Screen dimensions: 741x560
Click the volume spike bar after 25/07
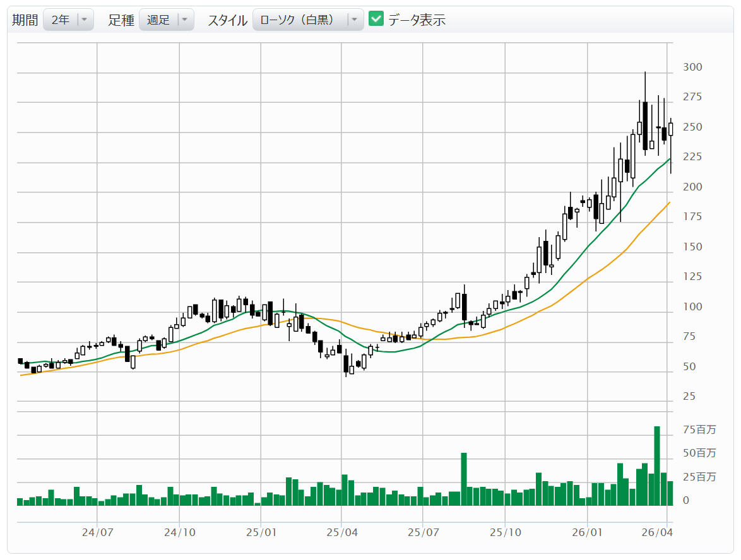click(464, 479)
